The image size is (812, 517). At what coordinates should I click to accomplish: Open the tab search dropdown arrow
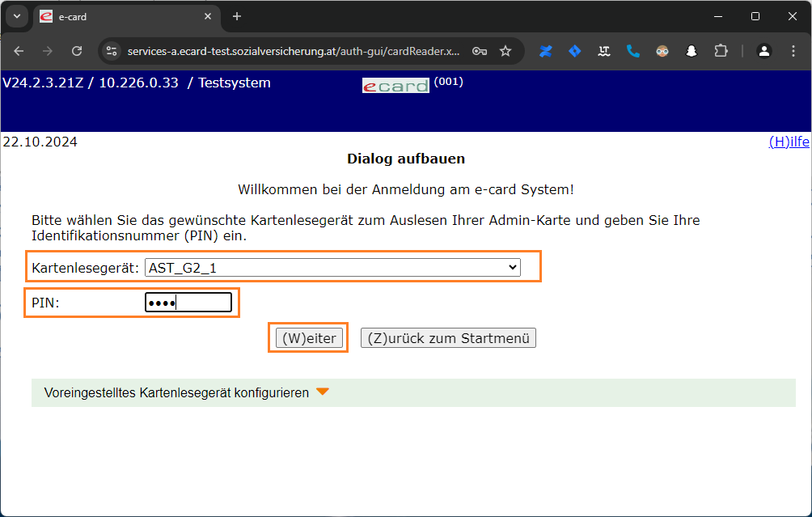[x=17, y=16]
